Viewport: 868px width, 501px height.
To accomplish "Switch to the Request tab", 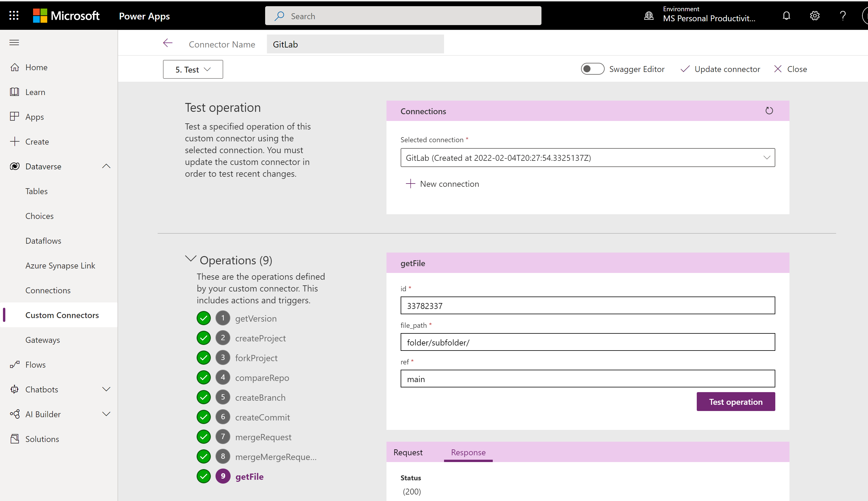I will 408,452.
